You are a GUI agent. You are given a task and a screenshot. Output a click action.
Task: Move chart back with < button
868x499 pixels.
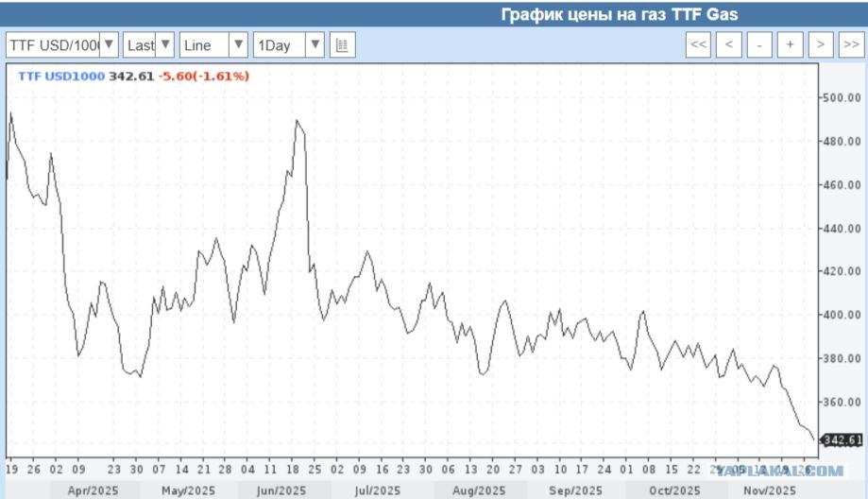729,44
